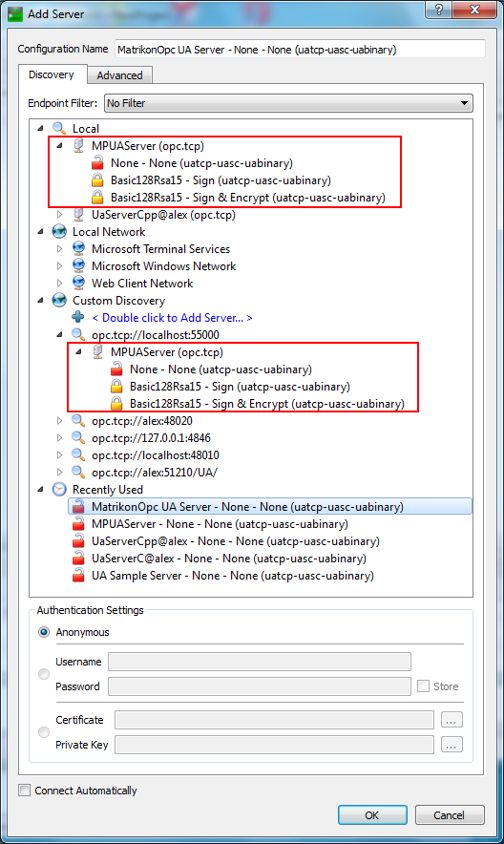The image size is (504, 844).
Task: Select MPUAServer - None - None recent entry
Action: point(220,524)
